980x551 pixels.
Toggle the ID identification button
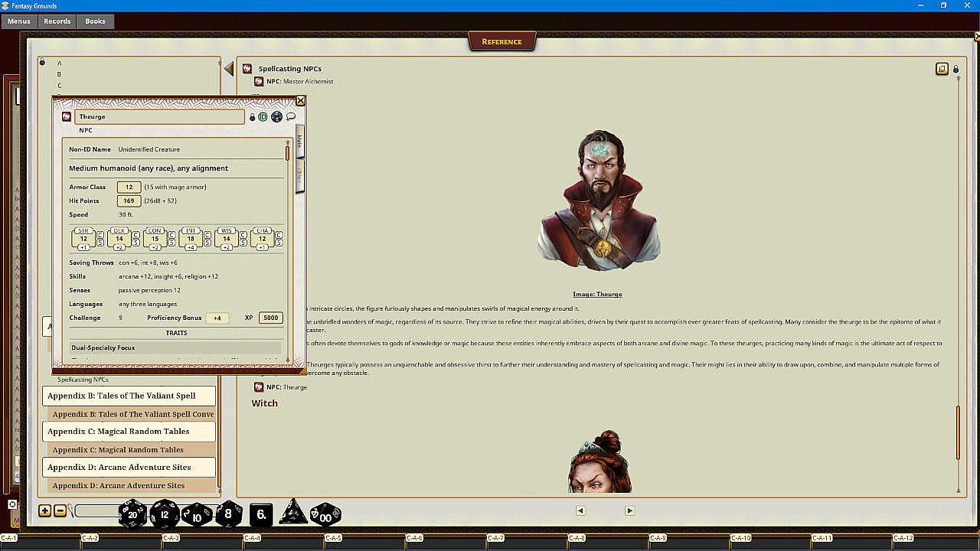point(263,117)
